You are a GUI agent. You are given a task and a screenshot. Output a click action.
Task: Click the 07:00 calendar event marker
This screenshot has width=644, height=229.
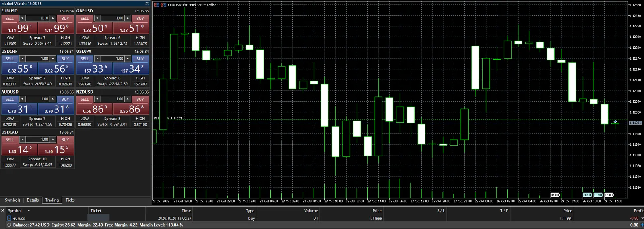coord(555,195)
